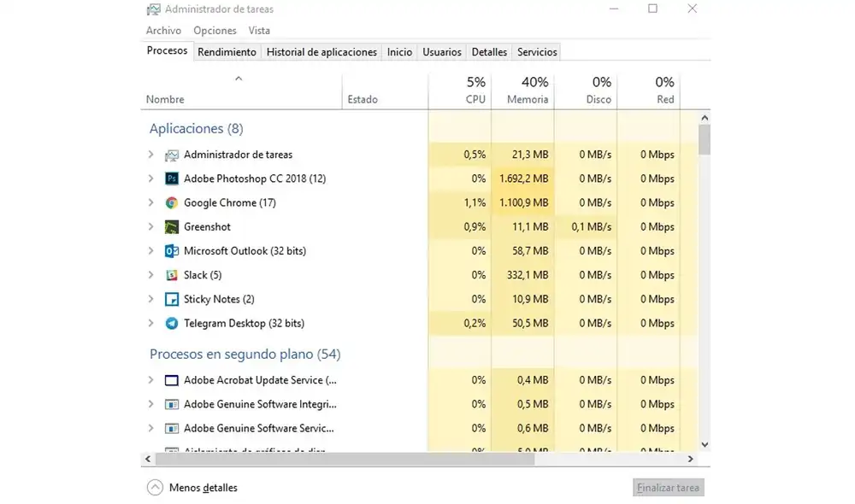Select the Telegram Desktop icon
The image size is (855, 504).
[172, 324]
